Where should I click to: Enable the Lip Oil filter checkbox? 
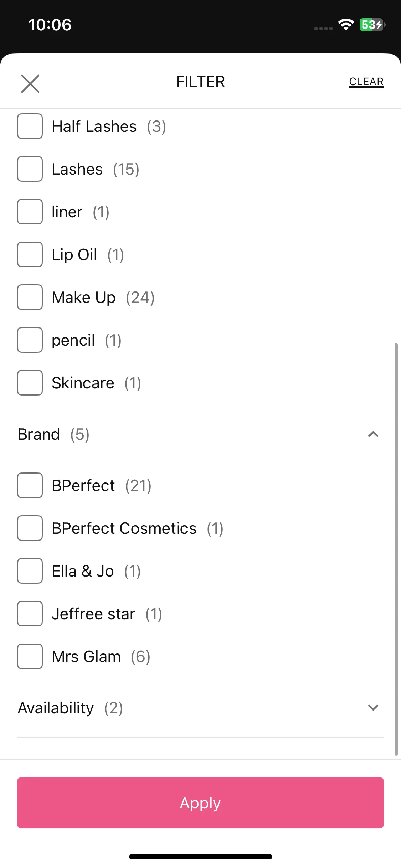(x=30, y=254)
